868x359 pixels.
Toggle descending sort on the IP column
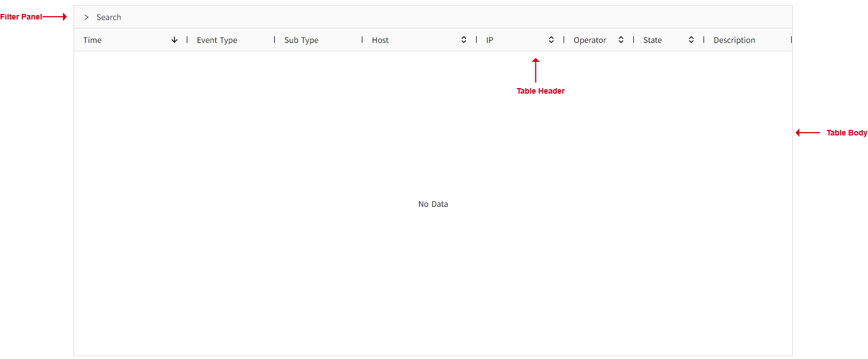pyautogui.click(x=551, y=42)
